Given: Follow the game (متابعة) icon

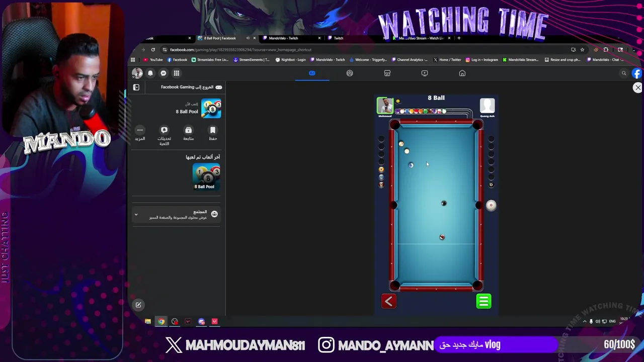Looking at the screenshot, I should 189,130.
